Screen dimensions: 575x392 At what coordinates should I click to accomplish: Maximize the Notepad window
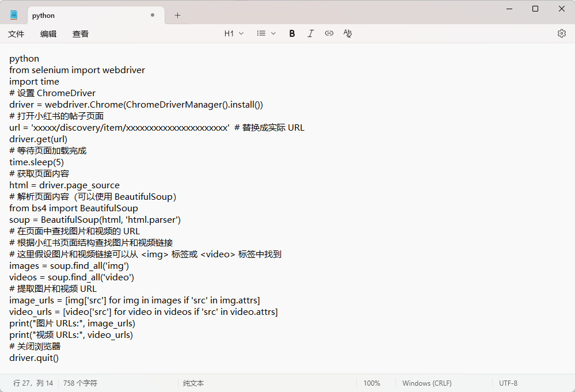535,9
